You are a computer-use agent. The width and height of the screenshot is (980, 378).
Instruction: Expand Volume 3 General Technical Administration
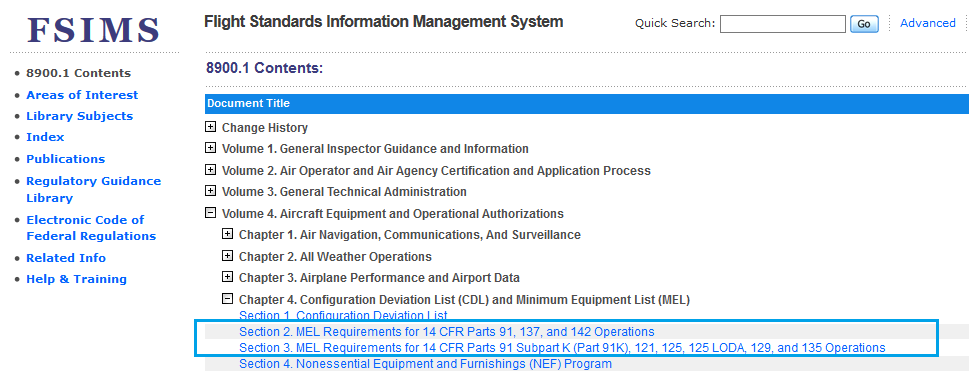coord(211,191)
